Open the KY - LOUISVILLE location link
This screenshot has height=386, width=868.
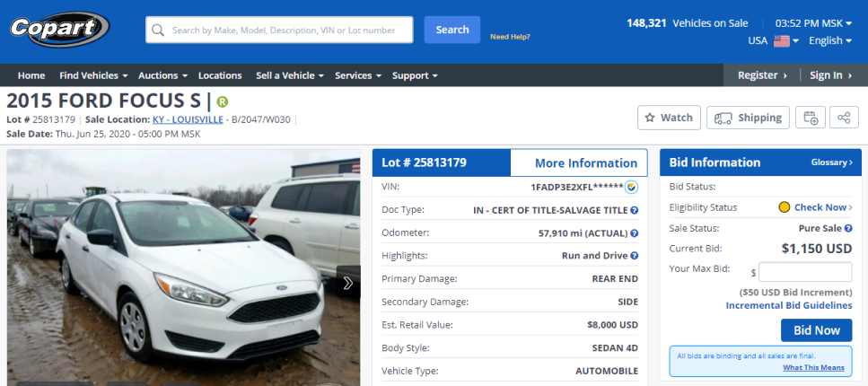point(186,119)
